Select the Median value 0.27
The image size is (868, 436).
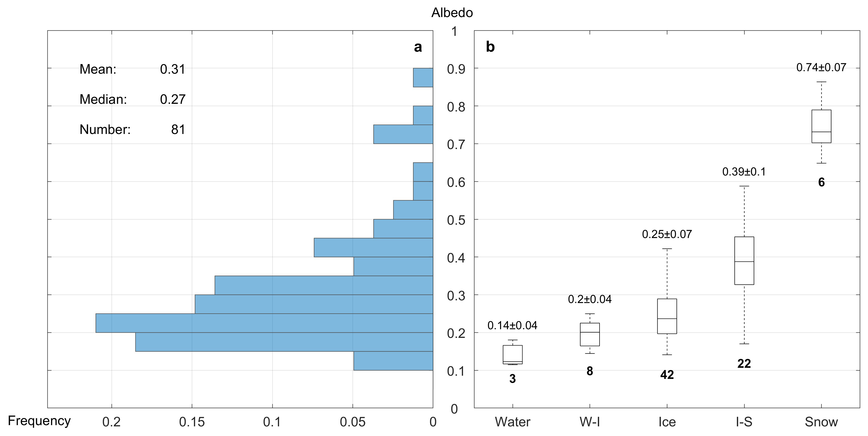[x=173, y=99]
